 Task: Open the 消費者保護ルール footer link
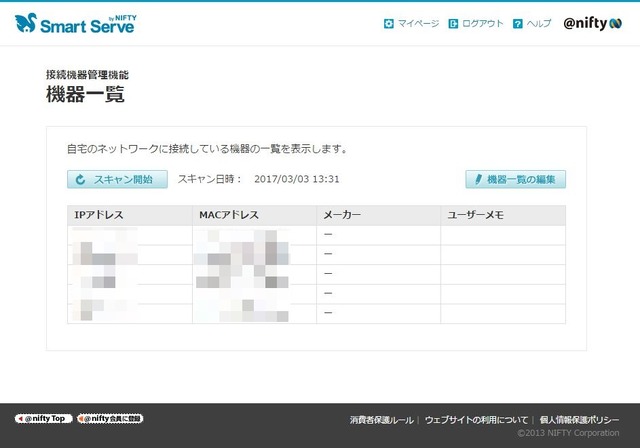point(381,419)
